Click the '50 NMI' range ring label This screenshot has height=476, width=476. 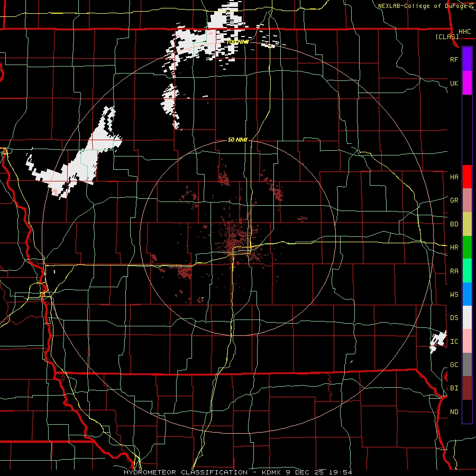237,140
